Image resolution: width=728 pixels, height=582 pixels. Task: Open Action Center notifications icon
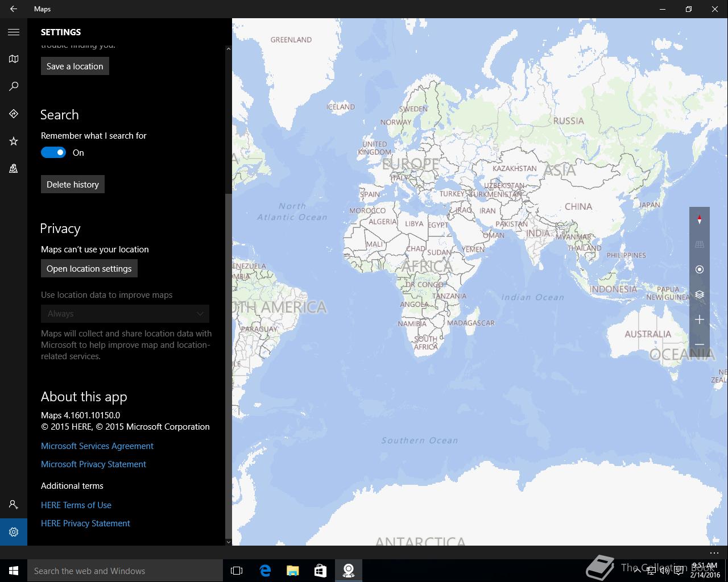point(679,571)
